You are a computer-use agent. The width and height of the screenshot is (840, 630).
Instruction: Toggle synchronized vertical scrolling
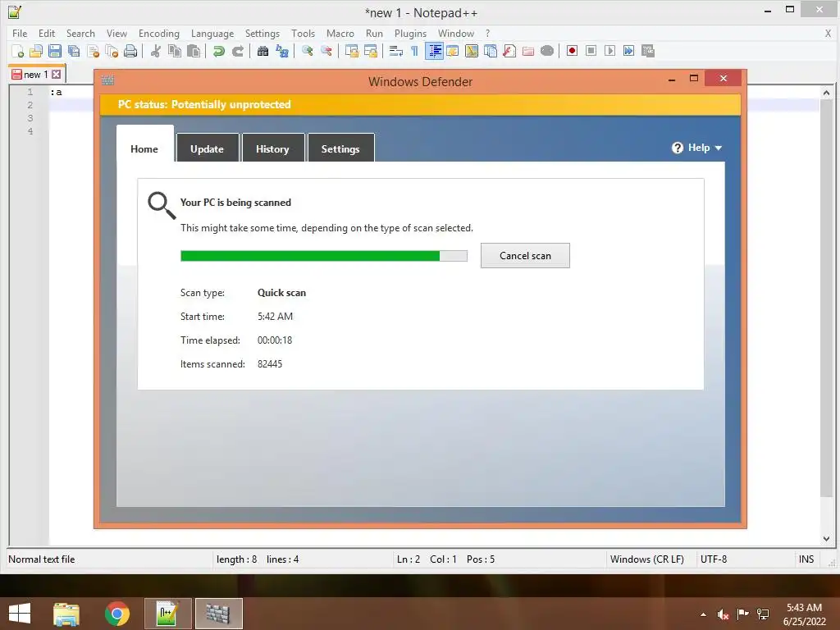click(x=351, y=51)
